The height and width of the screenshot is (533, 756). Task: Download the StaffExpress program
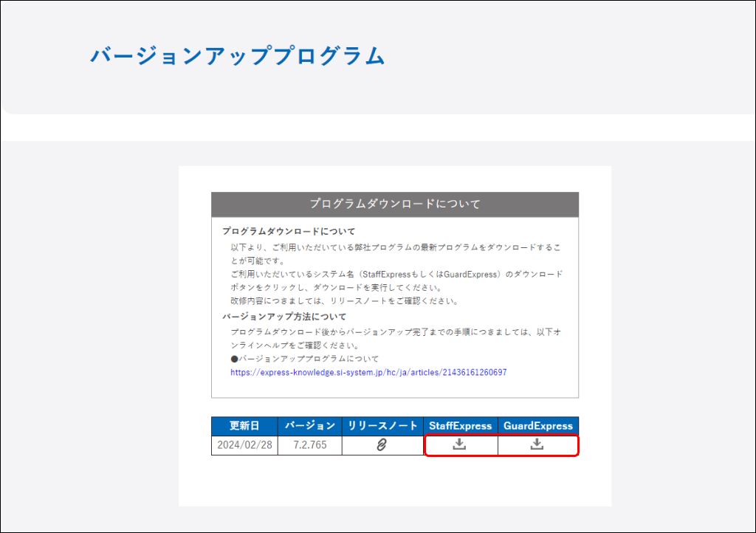click(459, 444)
